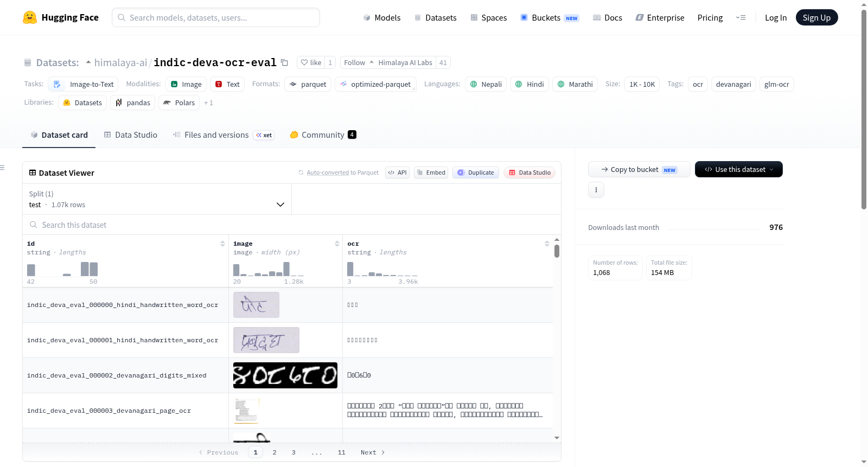Go to Datasets in top navigation

coord(436,17)
